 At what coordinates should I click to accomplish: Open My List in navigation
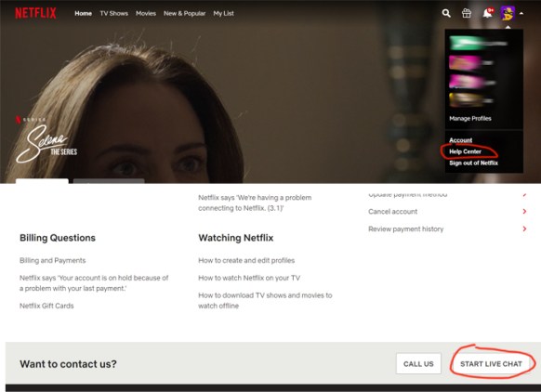[223, 13]
